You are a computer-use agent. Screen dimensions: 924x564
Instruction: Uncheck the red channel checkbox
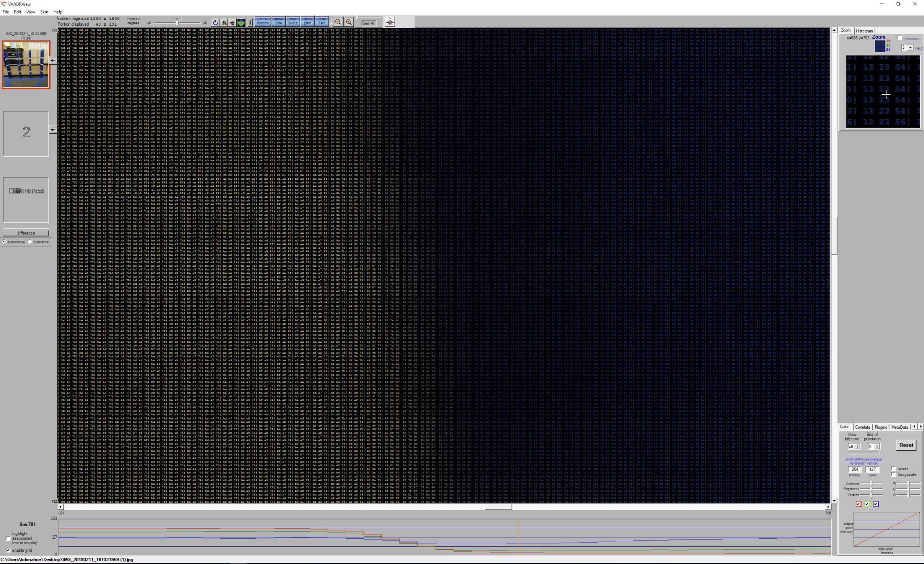(858, 504)
